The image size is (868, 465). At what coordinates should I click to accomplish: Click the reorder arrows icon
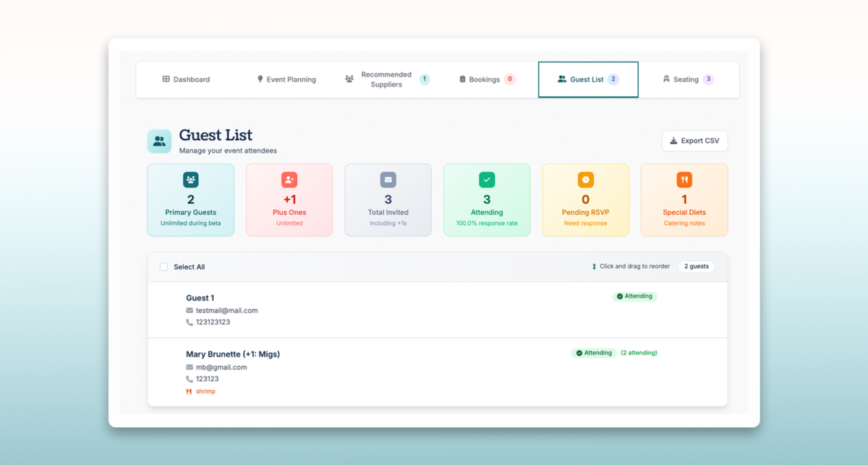594,267
